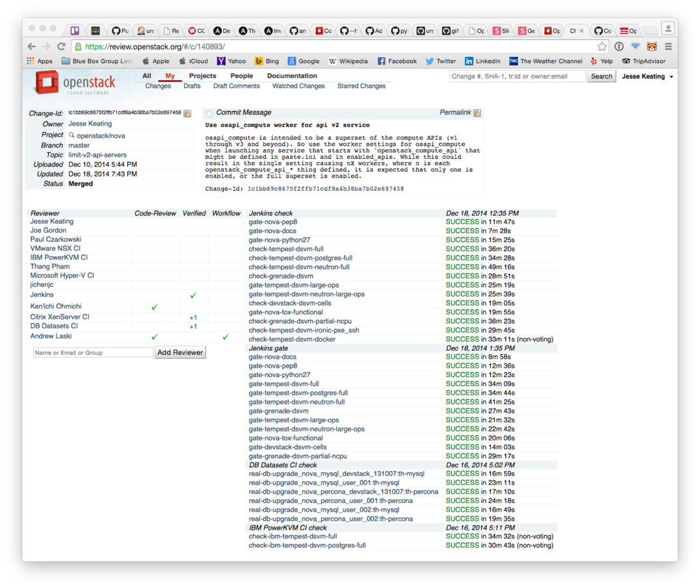This screenshot has height=588, width=700.
Task: Open the Blue Box Group Links bookmark folder
Action: coord(97,61)
